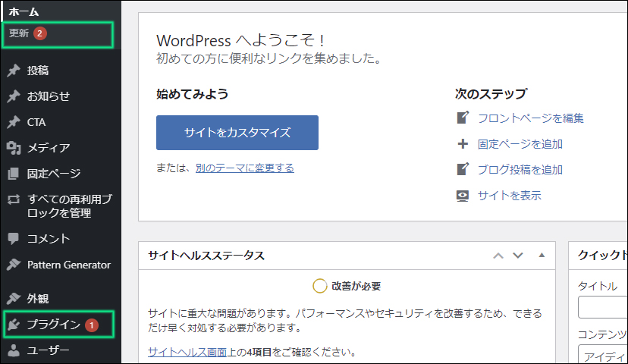Image resolution: width=628 pixels, height=364 pixels.
Task: Click the pin icon beside 投稿
Action: click(x=13, y=71)
